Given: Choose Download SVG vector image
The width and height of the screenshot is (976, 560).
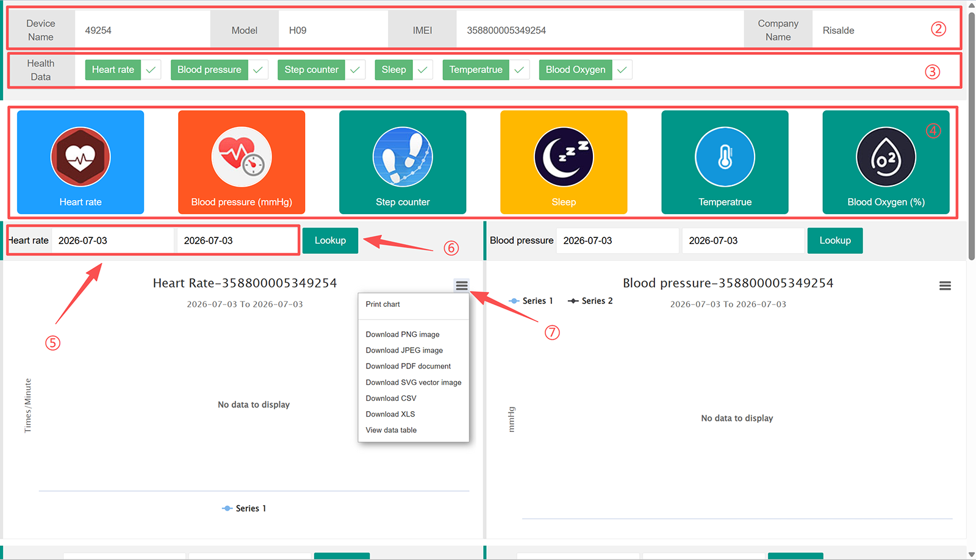Looking at the screenshot, I should pos(414,382).
